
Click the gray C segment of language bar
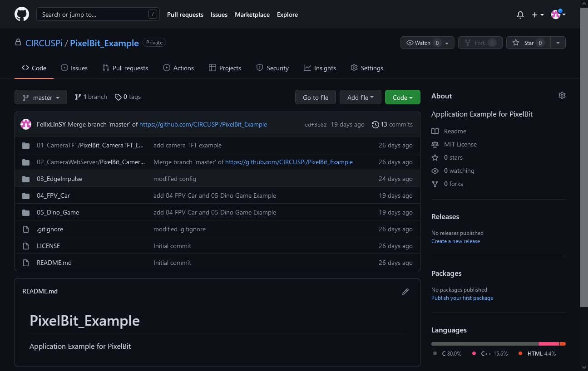(x=484, y=344)
